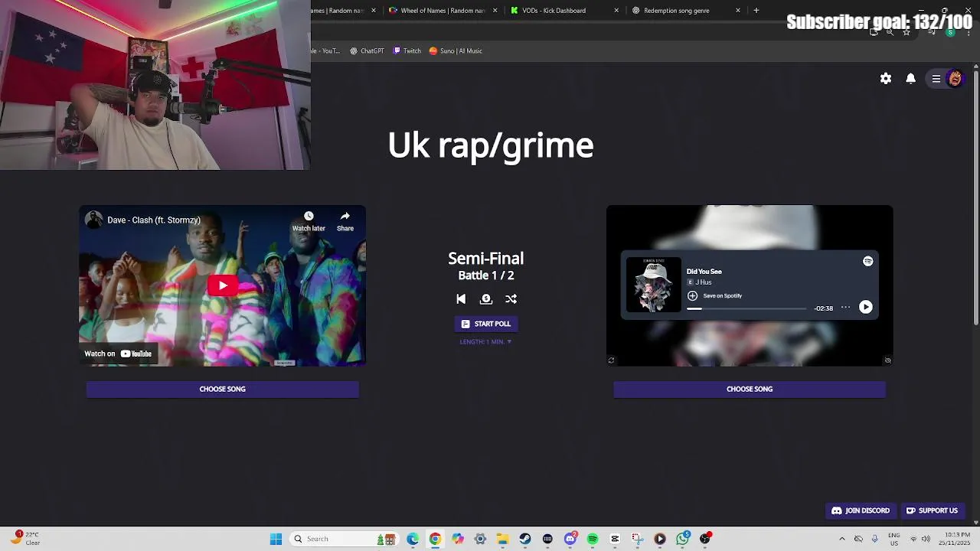The image size is (980, 551).
Task: Open the notifications bell
Action: pyautogui.click(x=910, y=78)
